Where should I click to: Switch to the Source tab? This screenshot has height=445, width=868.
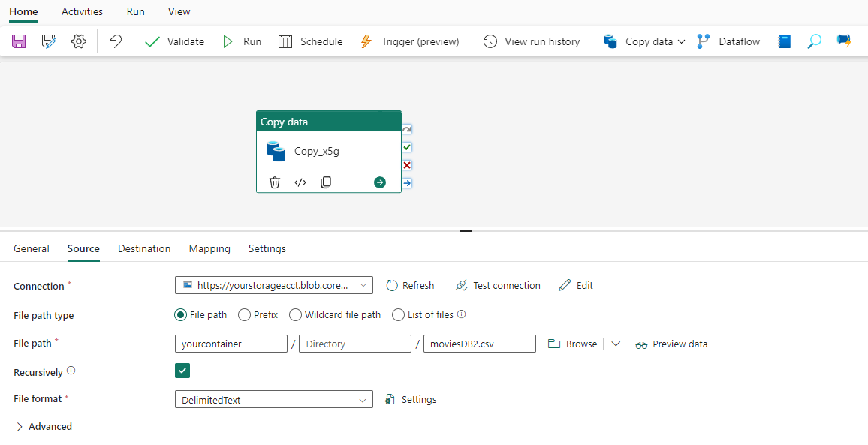83,248
